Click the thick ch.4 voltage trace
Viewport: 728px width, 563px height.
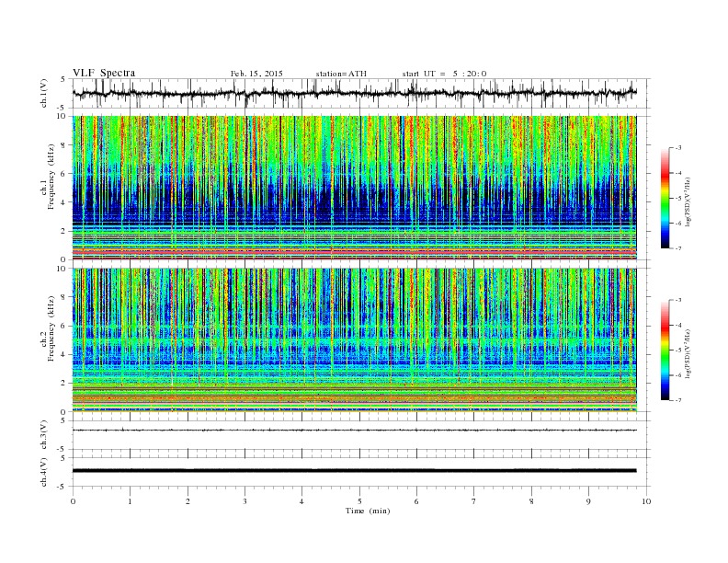[x=355, y=471]
